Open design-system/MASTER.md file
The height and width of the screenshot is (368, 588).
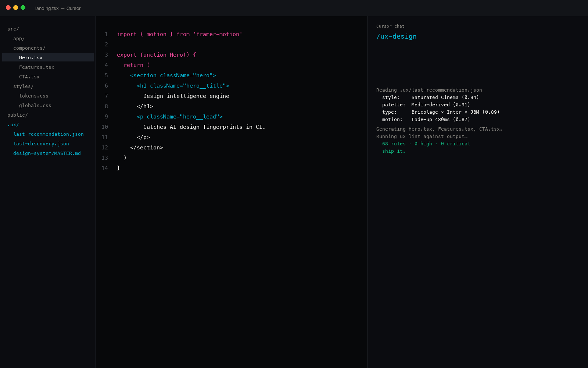(x=48, y=153)
